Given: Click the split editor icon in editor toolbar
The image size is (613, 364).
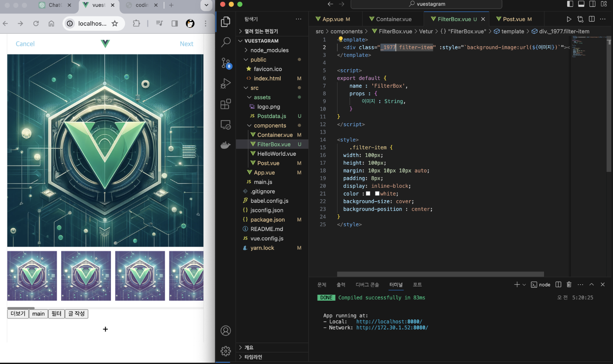Looking at the screenshot, I should 591,19.
